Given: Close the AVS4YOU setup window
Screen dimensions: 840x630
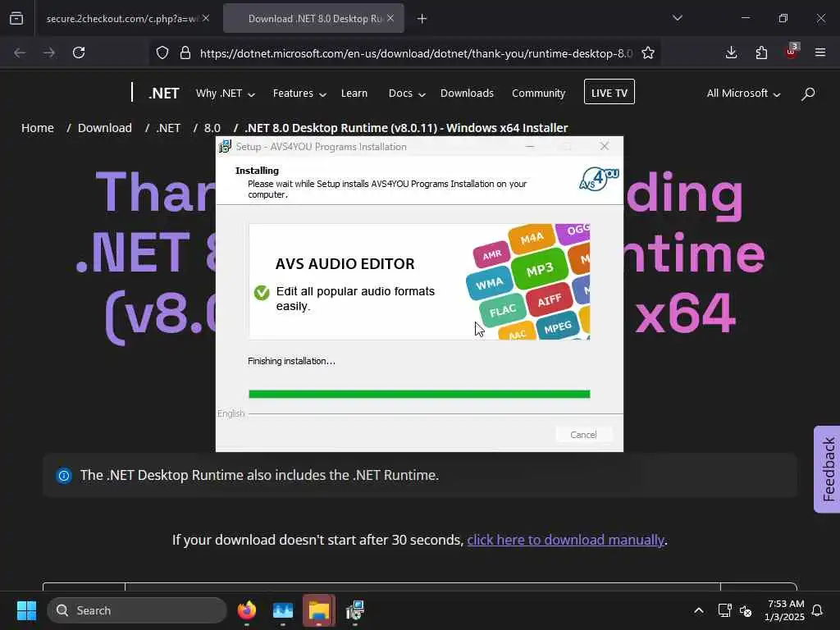Looking at the screenshot, I should (x=605, y=146).
